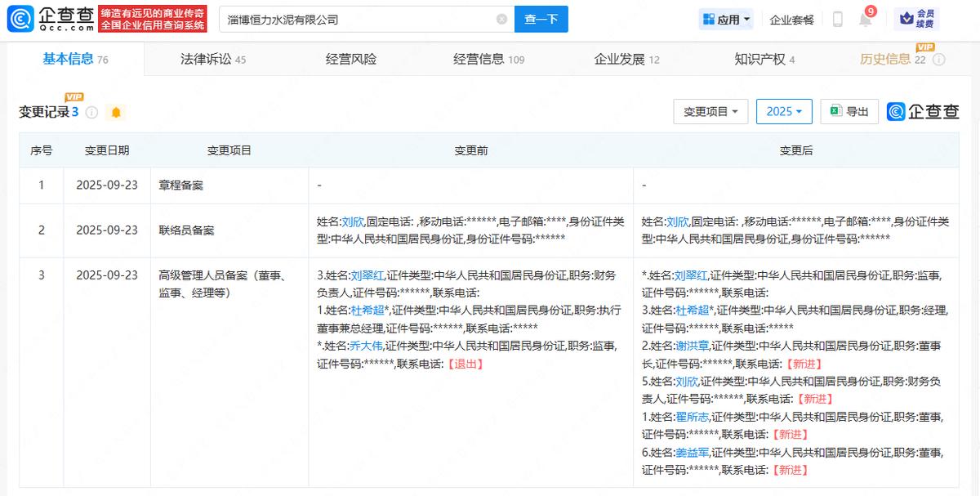Image resolution: width=980 pixels, height=496 pixels.
Task: Click the orange alert bell beside 变更记录
Action: pos(116,112)
